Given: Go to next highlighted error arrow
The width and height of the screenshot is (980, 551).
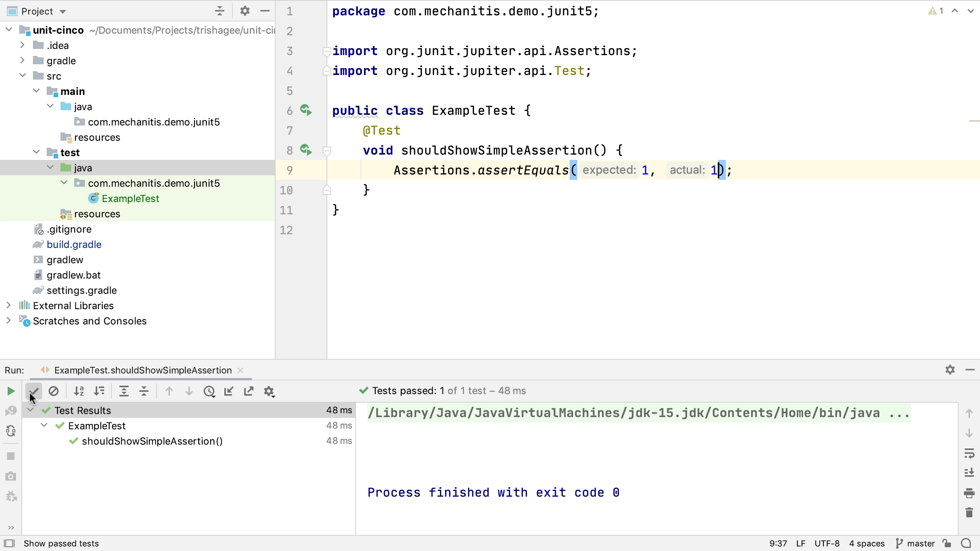Looking at the screenshot, I should [971, 11].
